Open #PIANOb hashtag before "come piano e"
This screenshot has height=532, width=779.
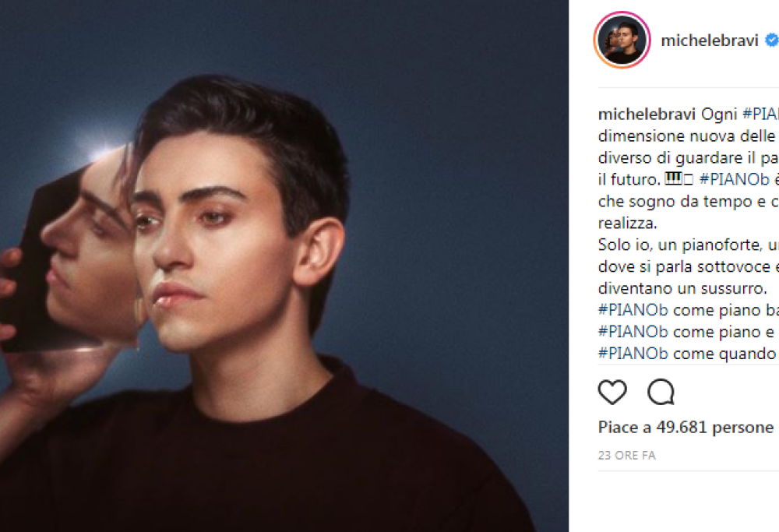(633, 331)
